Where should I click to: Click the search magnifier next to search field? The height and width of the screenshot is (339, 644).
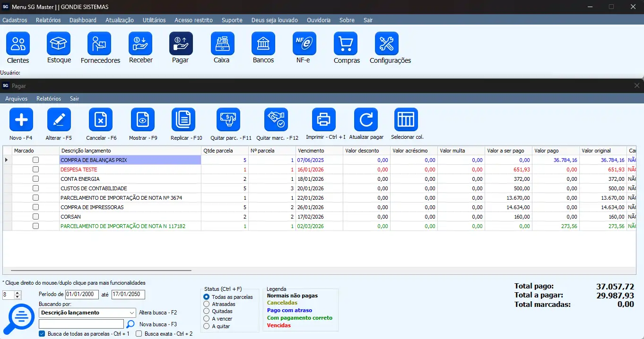pyautogui.click(x=131, y=324)
